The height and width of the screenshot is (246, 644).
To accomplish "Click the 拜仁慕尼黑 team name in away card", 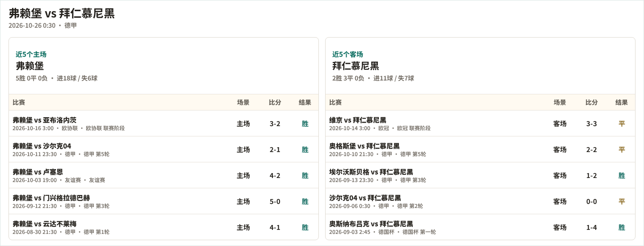I will click(x=356, y=66).
